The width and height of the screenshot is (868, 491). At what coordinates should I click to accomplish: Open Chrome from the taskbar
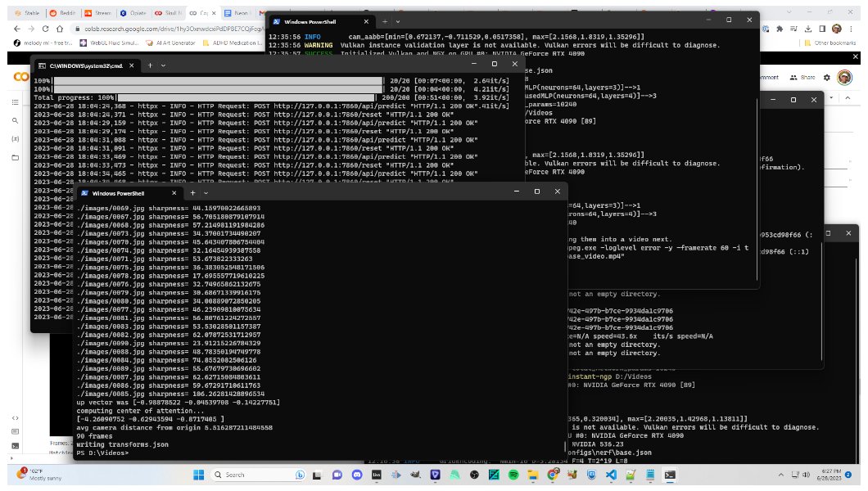(x=553, y=475)
